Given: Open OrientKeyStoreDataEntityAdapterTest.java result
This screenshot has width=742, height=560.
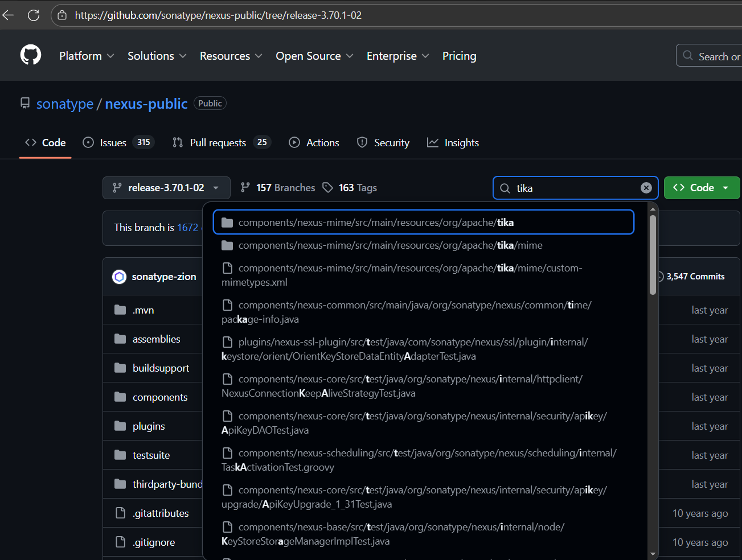Looking at the screenshot, I should [x=424, y=349].
